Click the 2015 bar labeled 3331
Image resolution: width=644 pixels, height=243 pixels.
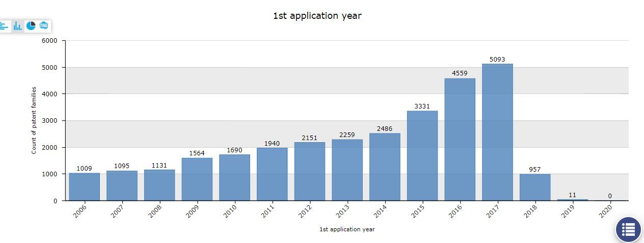pyautogui.click(x=422, y=155)
